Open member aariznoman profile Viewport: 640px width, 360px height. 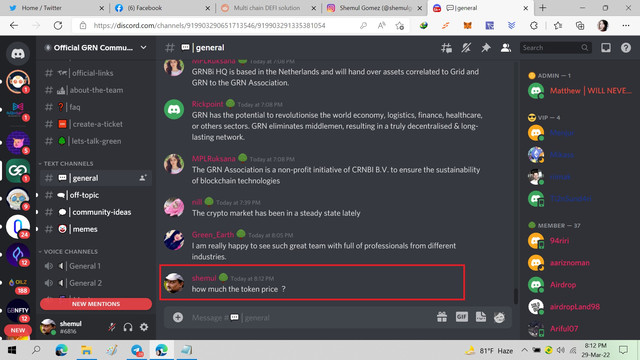[x=580, y=263]
